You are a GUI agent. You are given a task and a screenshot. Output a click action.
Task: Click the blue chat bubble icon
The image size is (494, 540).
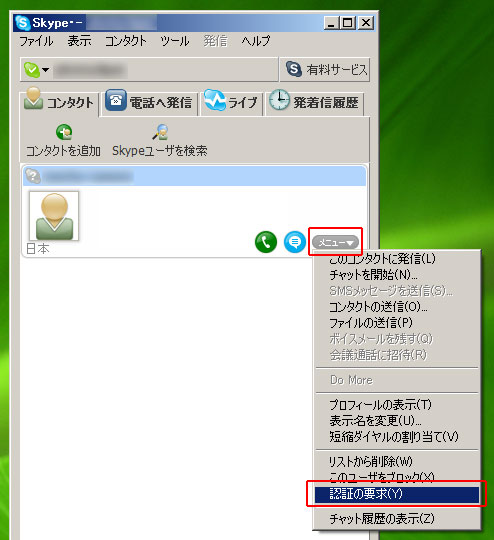click(x=295, y=242)
